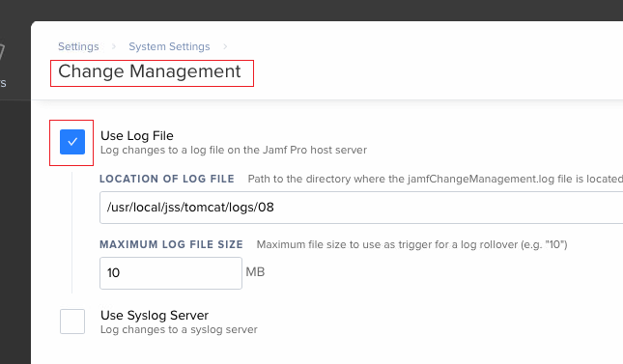Click the breadcrumb chevron after System Settings
Screen dimensions: 623x364
click(x=225, y=46)
